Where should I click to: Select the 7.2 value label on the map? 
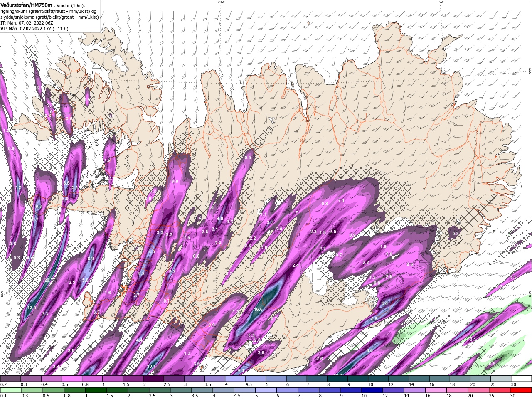click(x=18, y=188)
